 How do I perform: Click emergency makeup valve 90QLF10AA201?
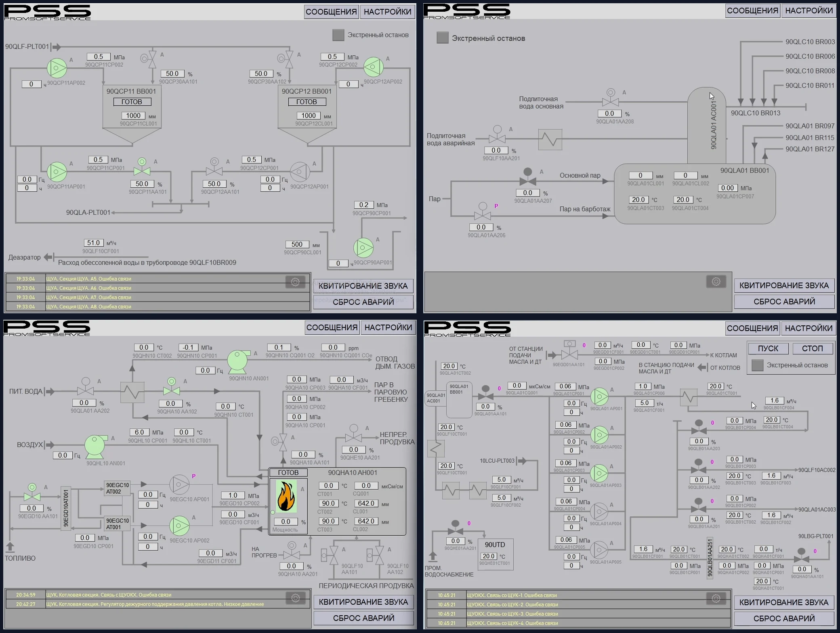pyautogui.click(x=497, y=134)
